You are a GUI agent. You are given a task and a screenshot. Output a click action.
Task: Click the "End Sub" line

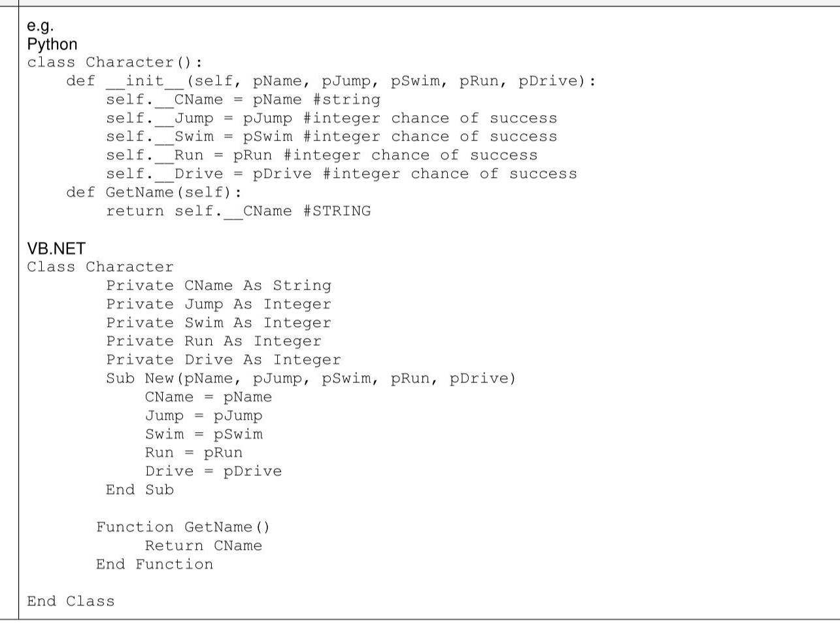pyautogui.click(x=140, y=490)
